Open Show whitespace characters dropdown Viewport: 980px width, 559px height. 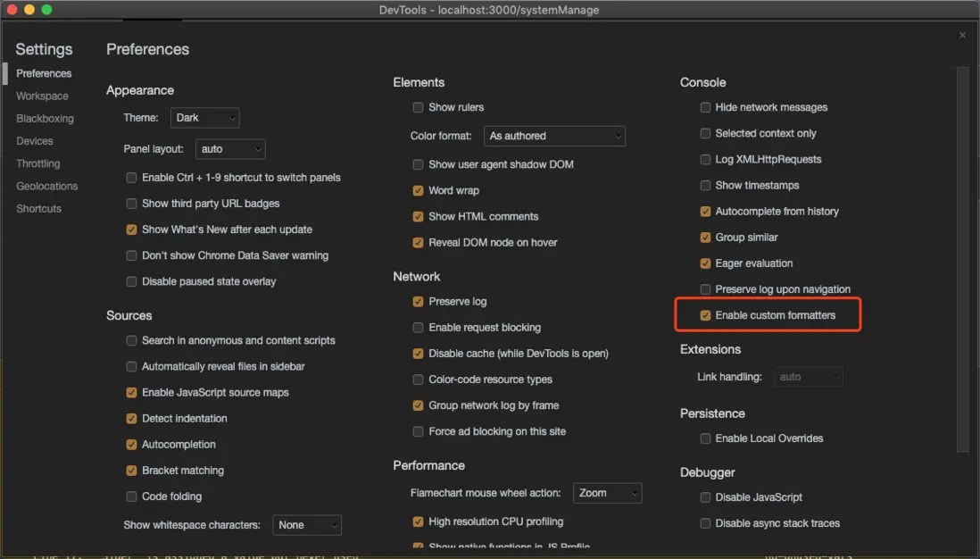coord(307,525)
